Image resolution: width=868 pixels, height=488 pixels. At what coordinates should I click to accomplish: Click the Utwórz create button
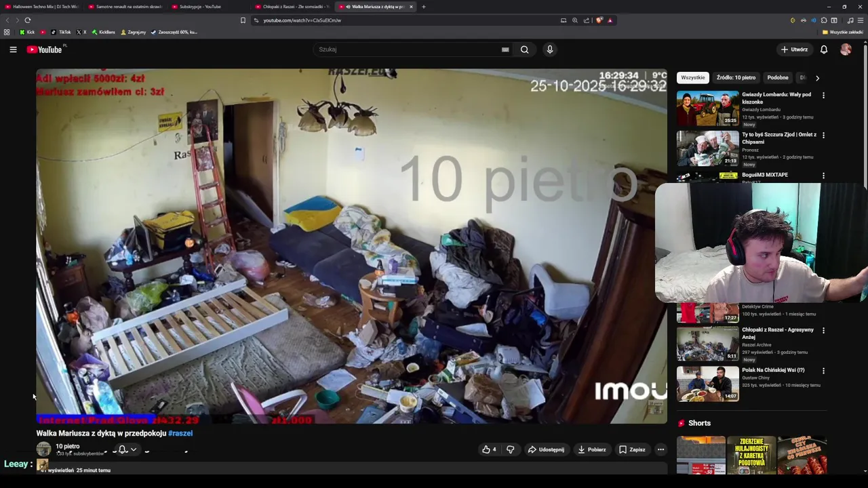pyautogui.click(x=794, y=49)
